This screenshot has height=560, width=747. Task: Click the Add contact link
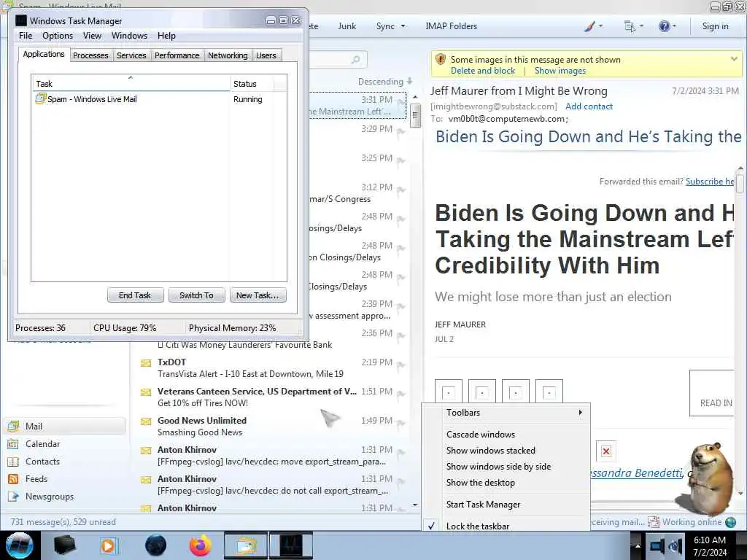(589, 106)
